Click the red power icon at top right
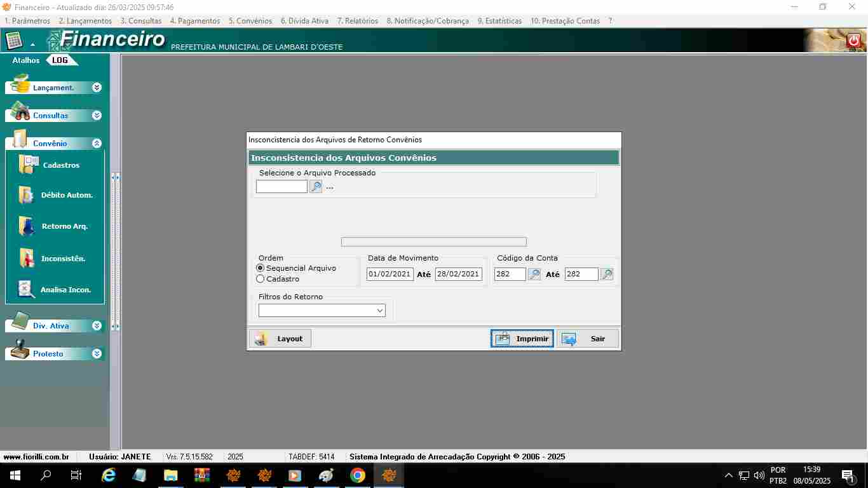Screen dimensions: 868x488 853,41
